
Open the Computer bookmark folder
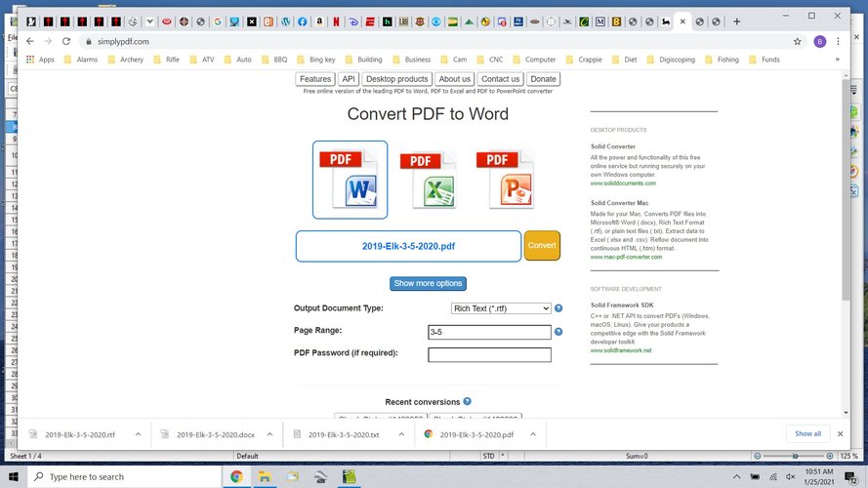pyautogui.click(x=534, y=60)
